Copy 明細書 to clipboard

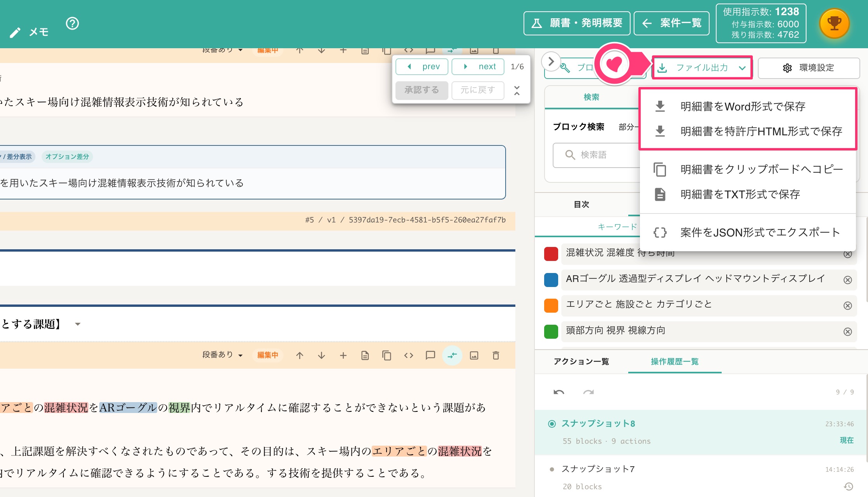(747, 169)
